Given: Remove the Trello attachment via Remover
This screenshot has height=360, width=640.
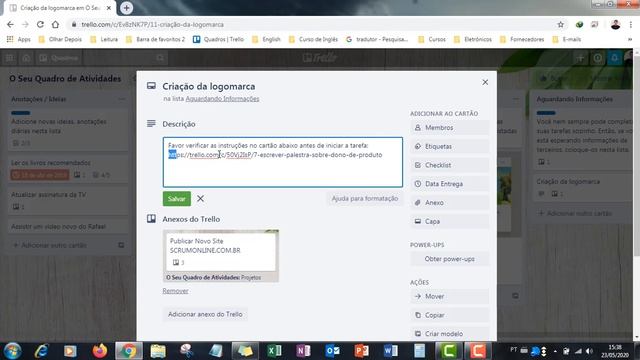Looking at the screenshot, I should 176,291.
